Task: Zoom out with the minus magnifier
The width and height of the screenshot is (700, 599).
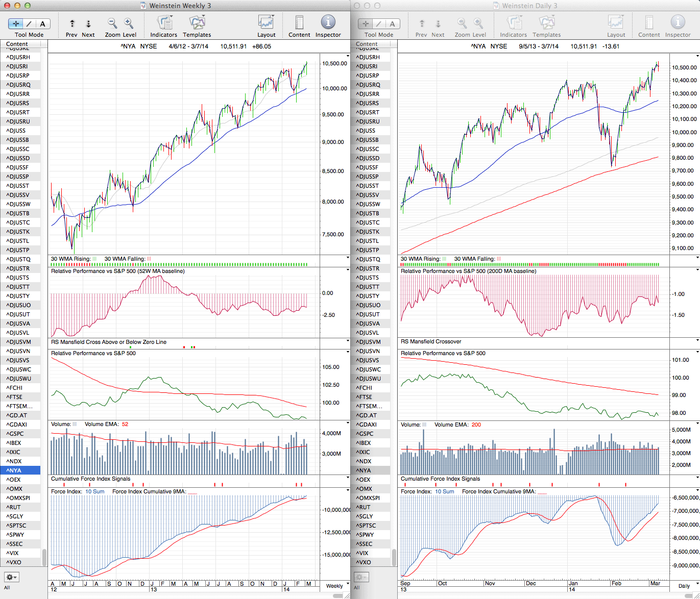Action: (x=112, y=23)
